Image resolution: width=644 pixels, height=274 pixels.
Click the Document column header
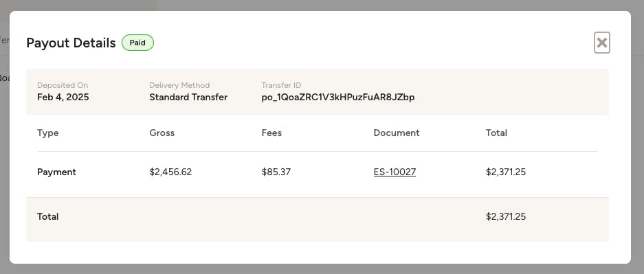click(x=397, y=133)
